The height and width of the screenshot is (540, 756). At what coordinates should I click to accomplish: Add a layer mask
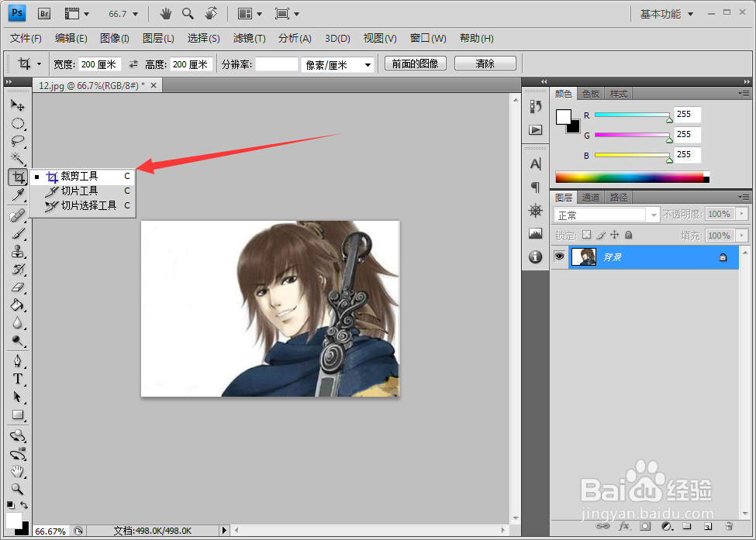coord(645,527)
